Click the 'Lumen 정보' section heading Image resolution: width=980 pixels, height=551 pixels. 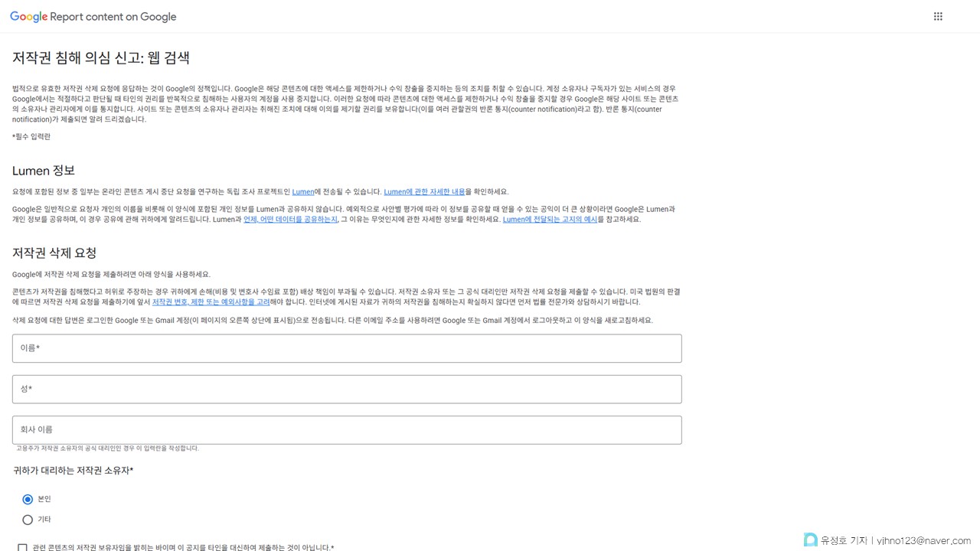(x=44, y=171)
